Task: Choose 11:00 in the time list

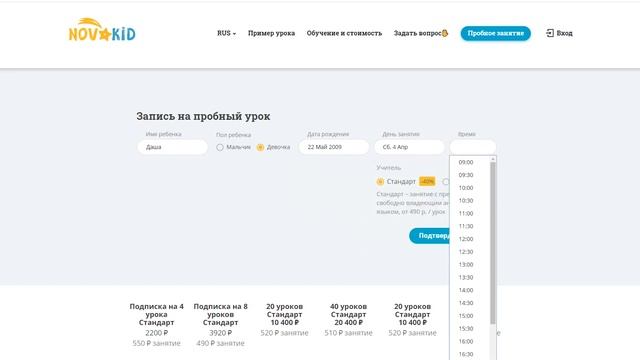Action: click(466, 213)
